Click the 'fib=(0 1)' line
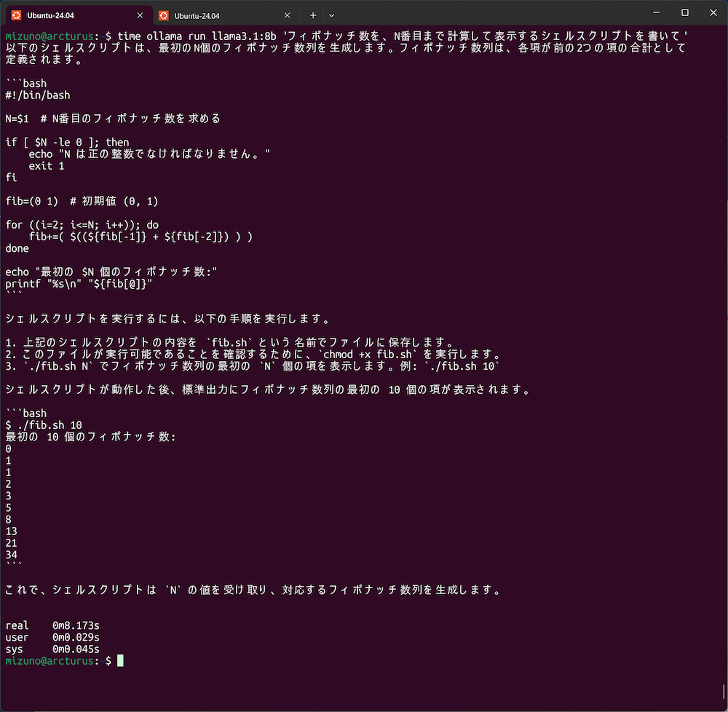Image resolution: width=728 pixels, height=712 pixels. coord(82,201)
